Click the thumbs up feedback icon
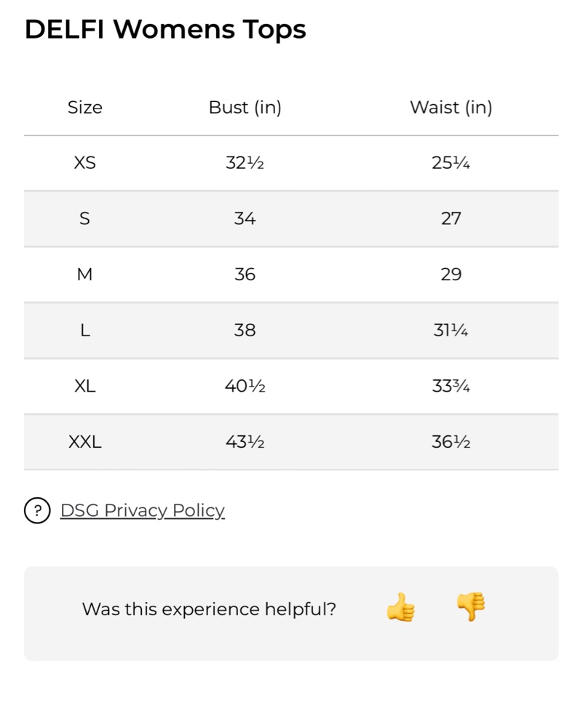Screen dimensions: 583x728 coord(400,607)
